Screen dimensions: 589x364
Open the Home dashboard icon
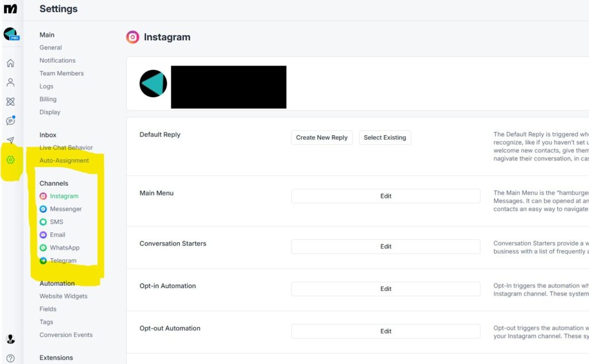tap(10, 63)
